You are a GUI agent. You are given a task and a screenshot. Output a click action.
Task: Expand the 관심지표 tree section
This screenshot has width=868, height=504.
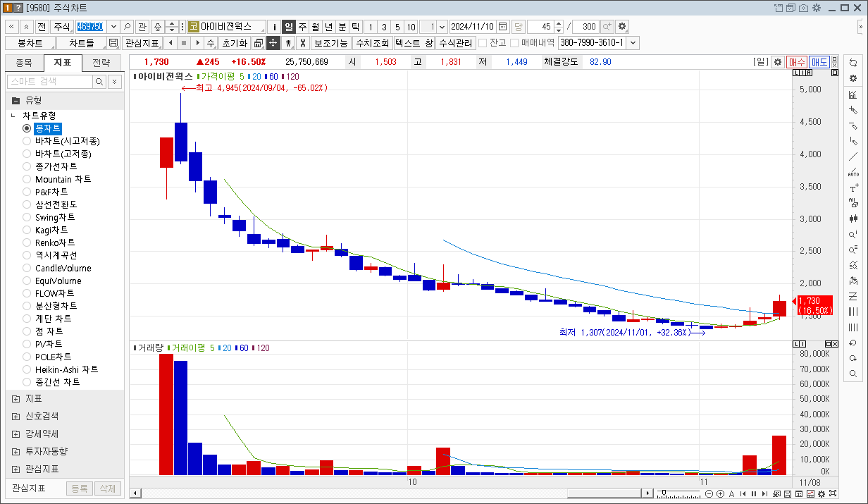15,469
